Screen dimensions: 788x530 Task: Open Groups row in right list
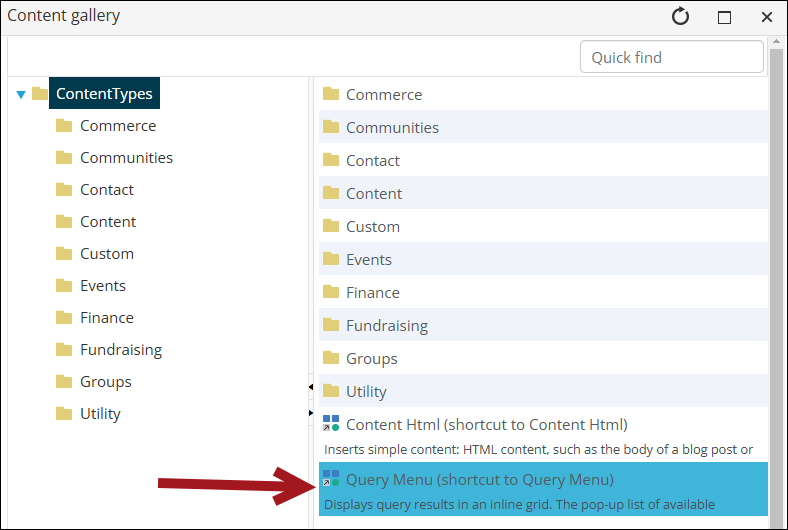(x=543, y=358)
